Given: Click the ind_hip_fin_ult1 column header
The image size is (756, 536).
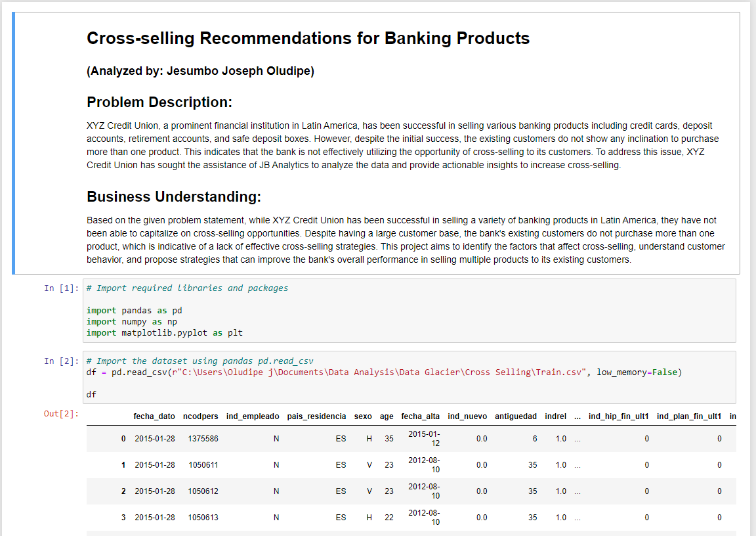Looking at the screenshot, I should pyautogui.click(x=619, y=416).
